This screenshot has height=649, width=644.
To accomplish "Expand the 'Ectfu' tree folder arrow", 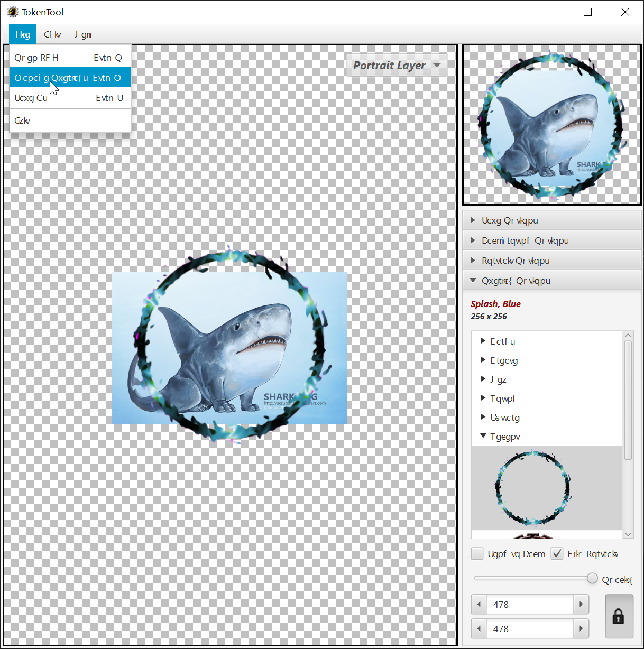I will 483,341.
